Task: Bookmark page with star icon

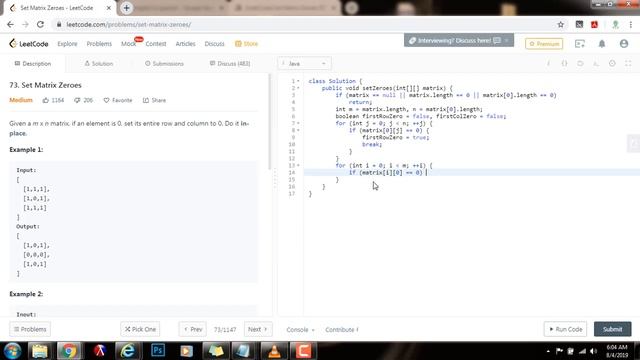Action: [560, 24]
